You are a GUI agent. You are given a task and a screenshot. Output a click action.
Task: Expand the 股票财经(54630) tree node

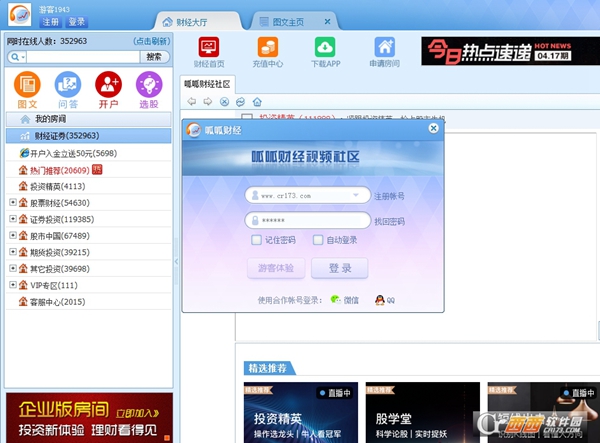click(x=13, y=202)
